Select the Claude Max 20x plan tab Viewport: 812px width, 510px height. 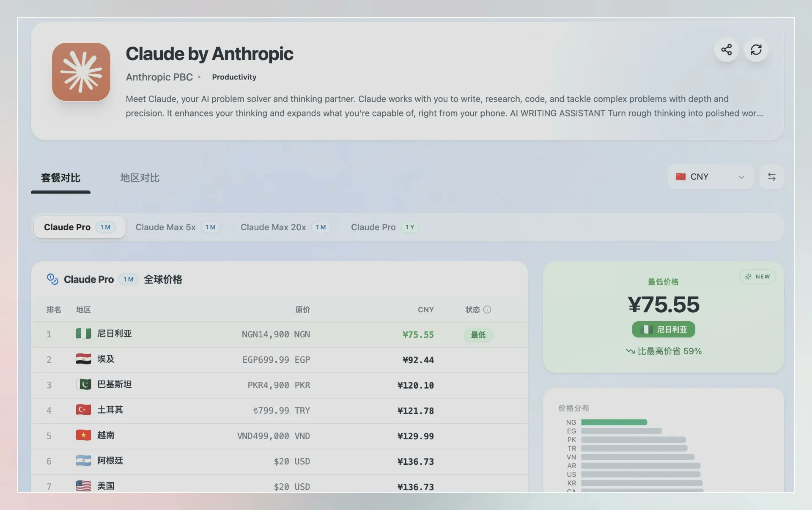[285, 227]
